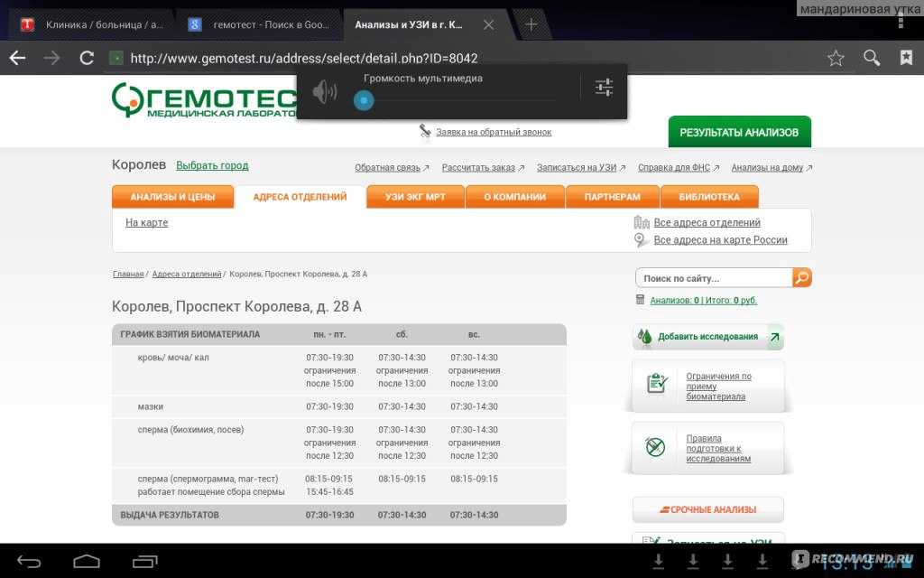Image resolution: width=924 pixels, height=578 pixels.
Task: Open Обратная связь link
Action: click(x=387, y=167)
